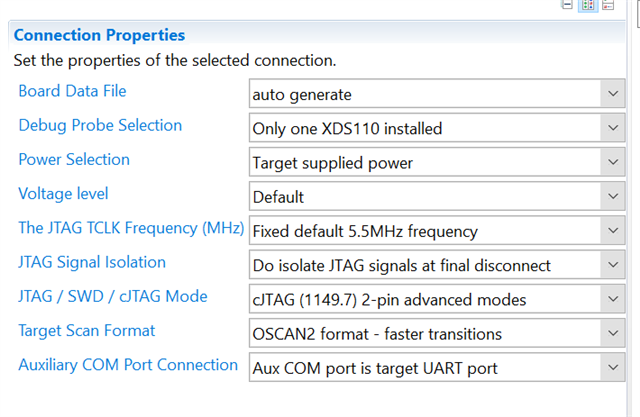Viewport: 640px width, 417px height.
Task: Open the Power Selection dropdown
Action: click(x=612, y=163)
